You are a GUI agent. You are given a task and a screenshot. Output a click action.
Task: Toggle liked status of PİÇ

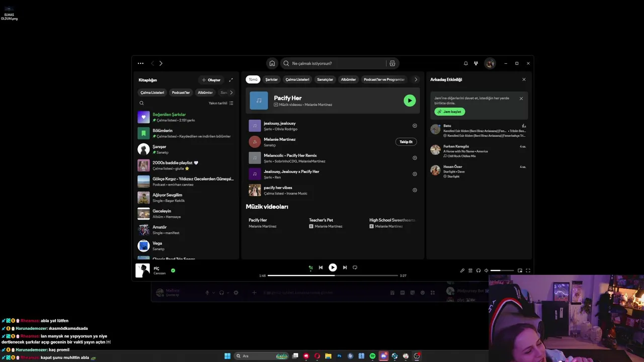coord(173,270)
